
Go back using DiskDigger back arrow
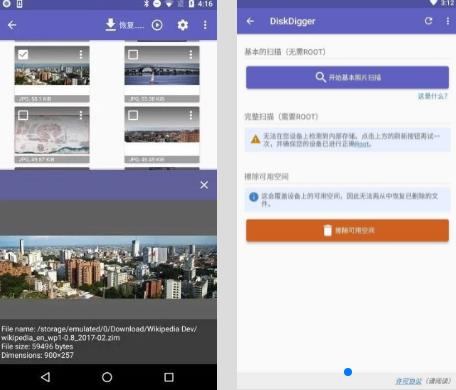(x=250, y=21)
